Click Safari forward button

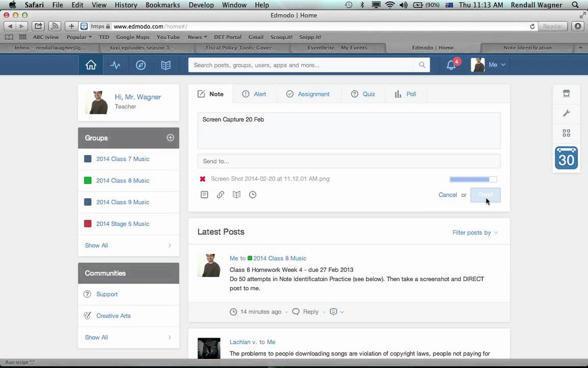click(x=21, y=26)
